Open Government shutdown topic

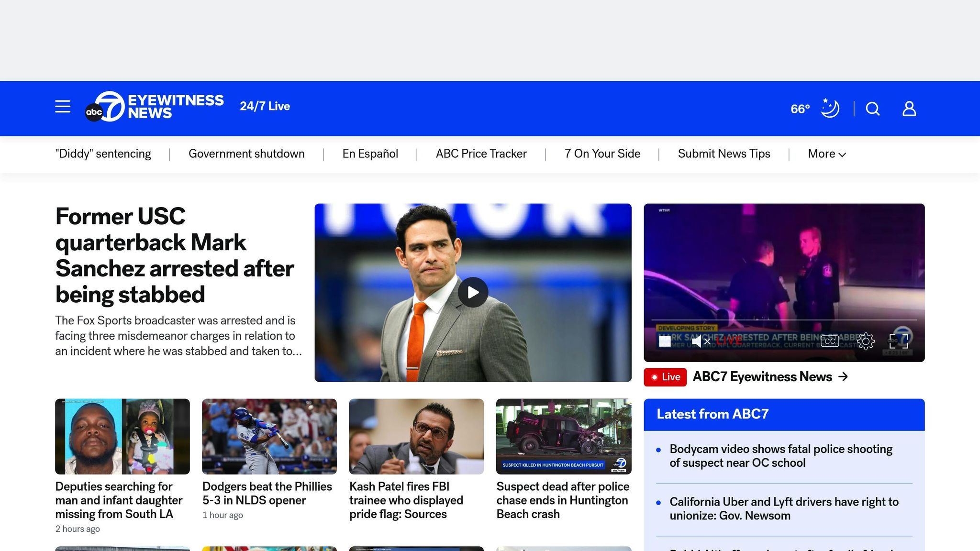[x=246, y=154]
